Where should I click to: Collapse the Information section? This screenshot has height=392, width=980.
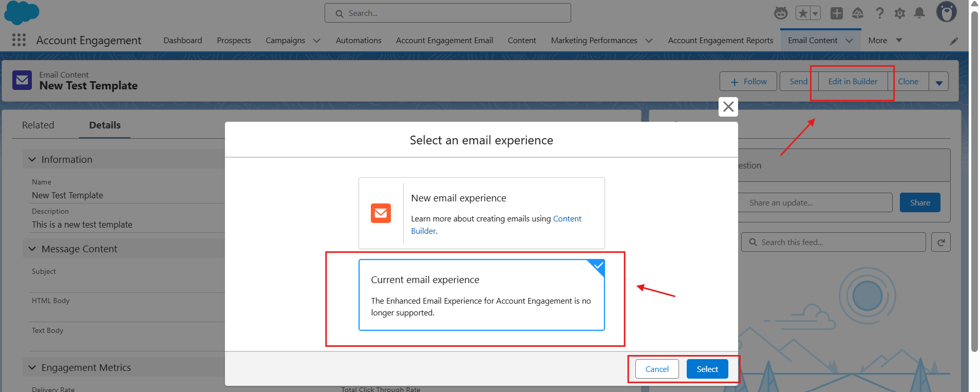coord(32,160)
